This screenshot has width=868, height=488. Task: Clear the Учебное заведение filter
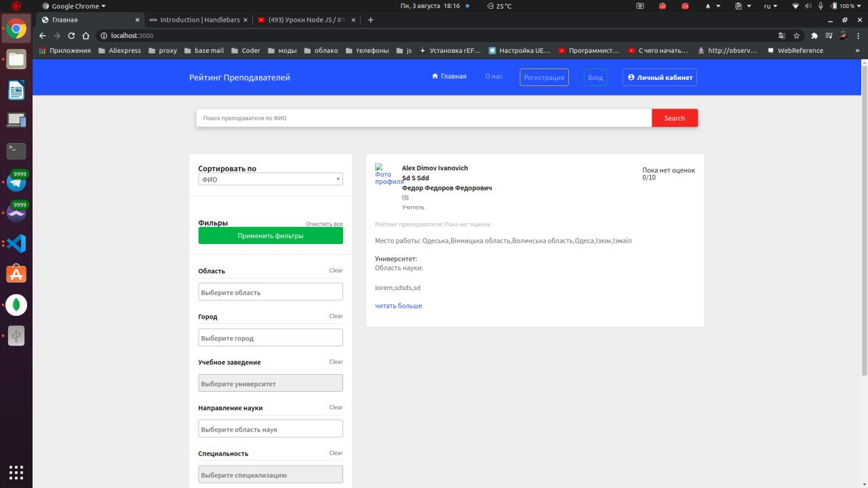pyautogui.click(x=336, y=361)
